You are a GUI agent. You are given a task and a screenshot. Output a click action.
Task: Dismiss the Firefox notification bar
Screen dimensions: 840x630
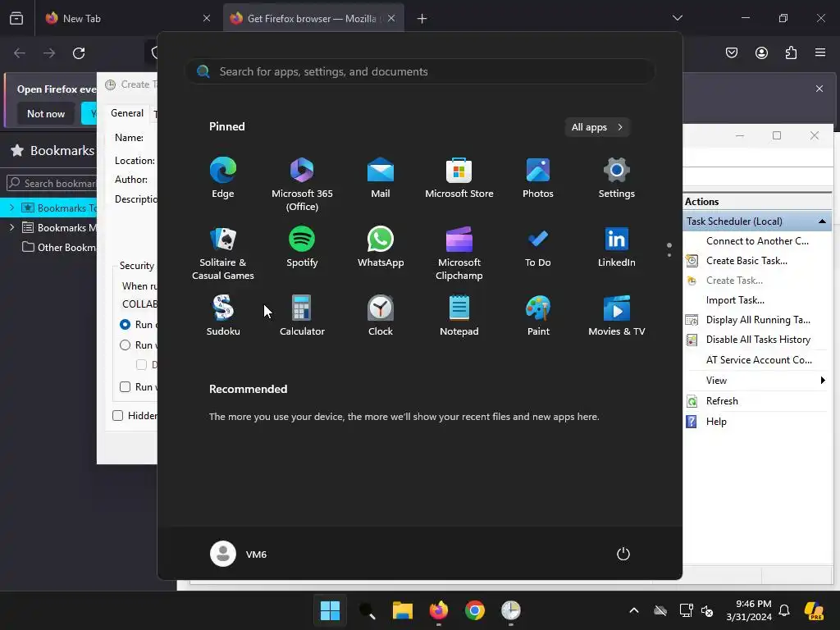point(819,89)
